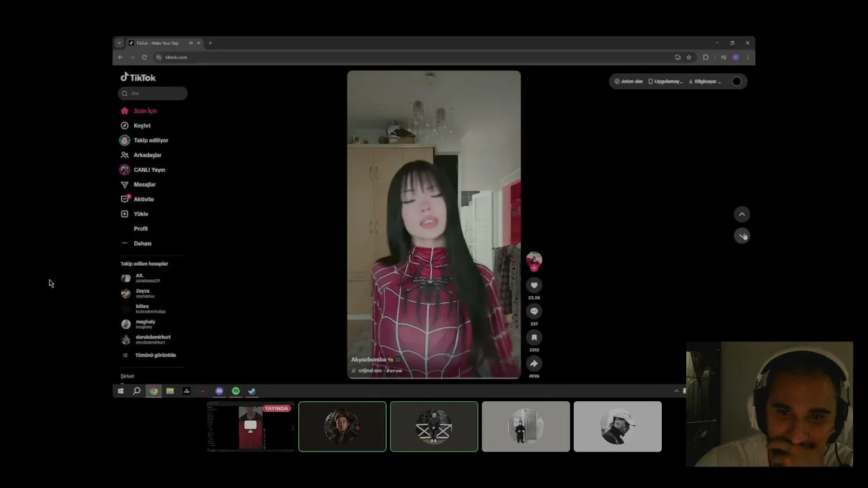Close the TikTok browser tab

[x=199, y=43]
